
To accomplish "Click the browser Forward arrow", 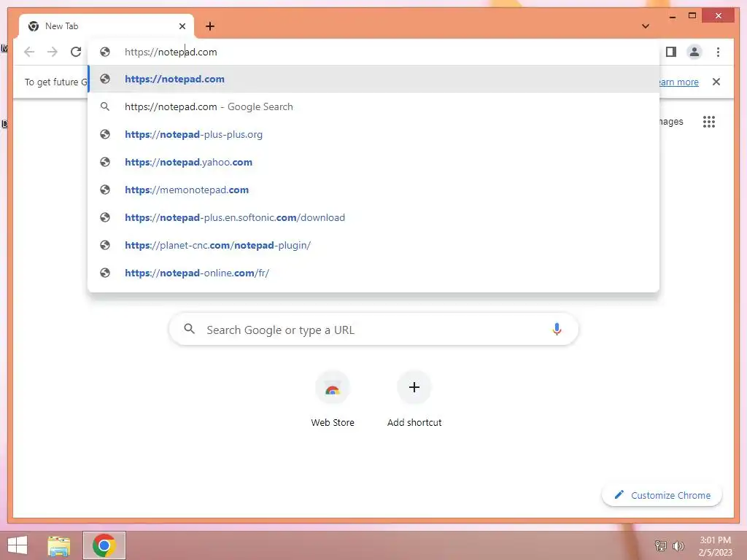I will pos(53,52).
